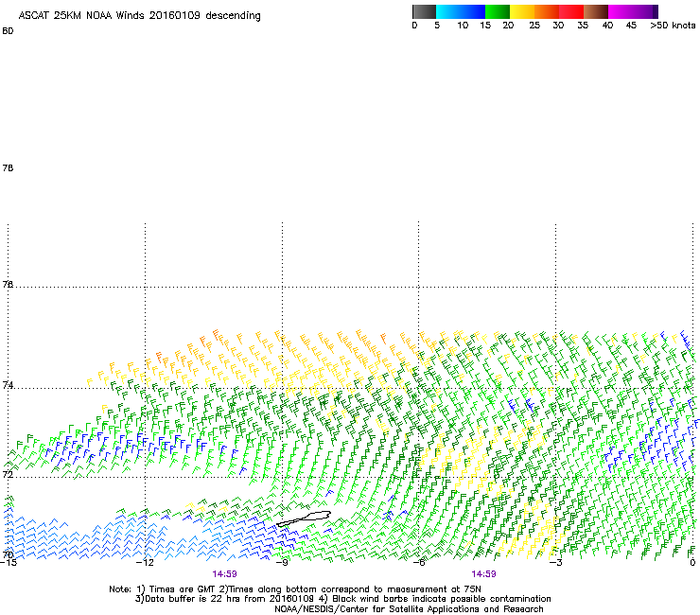This screenshot has width=700, height=615.
Task: Pick the gray 0-5 knots legend swatch
Action: click(424, 11)
